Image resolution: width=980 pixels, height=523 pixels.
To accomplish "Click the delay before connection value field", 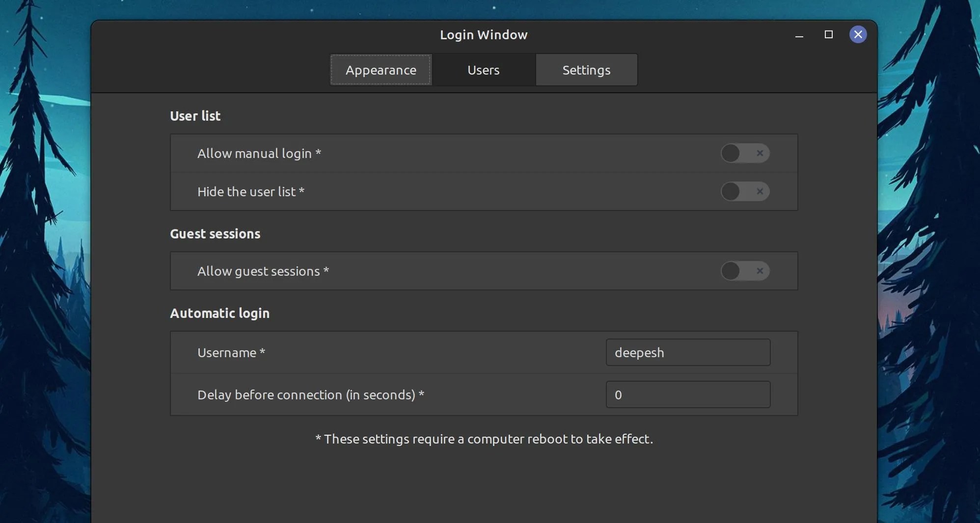I will [x=687, y=394].
